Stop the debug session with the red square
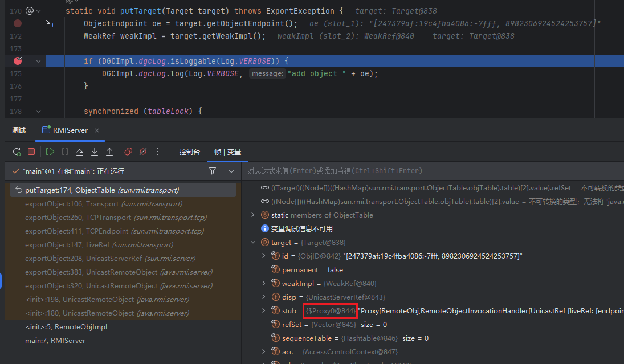624x364 pixels. click(31, 152)
